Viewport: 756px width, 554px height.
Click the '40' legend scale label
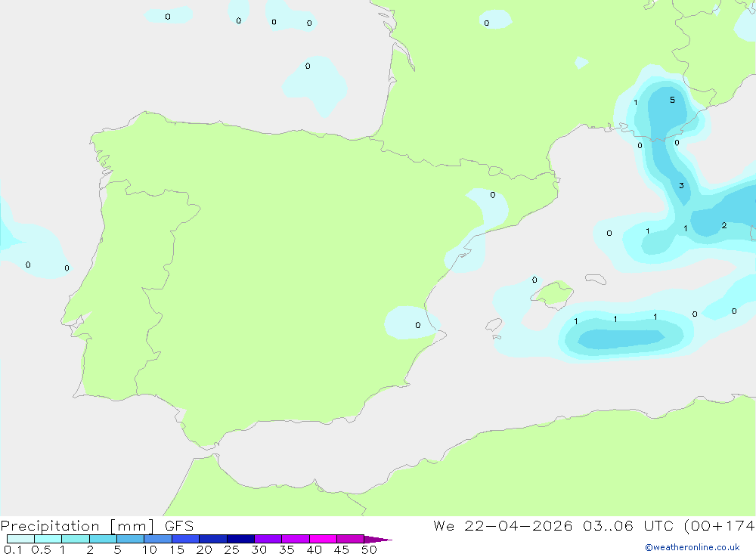[314, 549]
